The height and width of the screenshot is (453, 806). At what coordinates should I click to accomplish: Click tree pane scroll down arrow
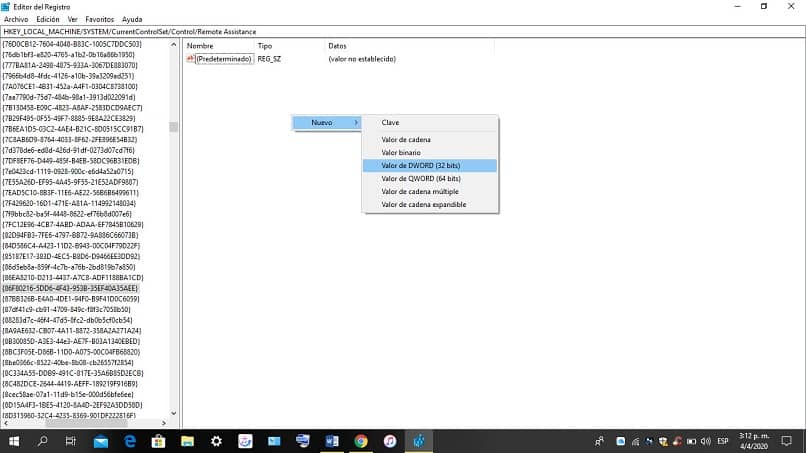point(173,413)
